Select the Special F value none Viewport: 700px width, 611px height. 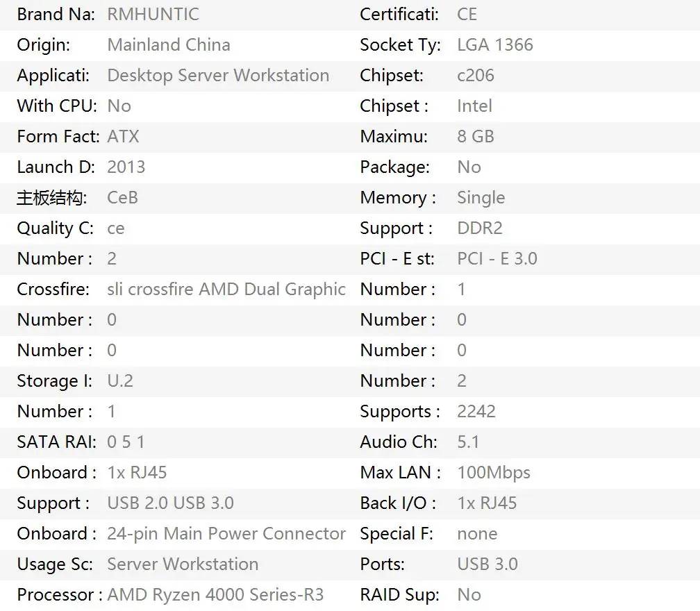coord(476,534)
